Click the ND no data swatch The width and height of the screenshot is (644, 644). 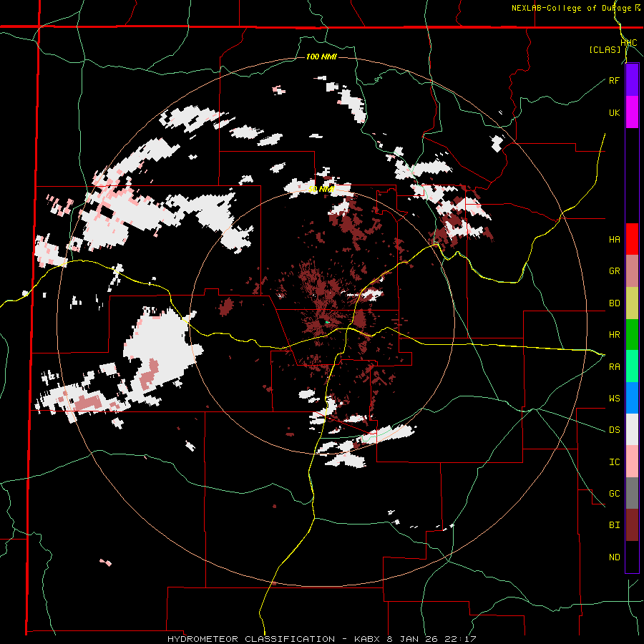point(632,557)
